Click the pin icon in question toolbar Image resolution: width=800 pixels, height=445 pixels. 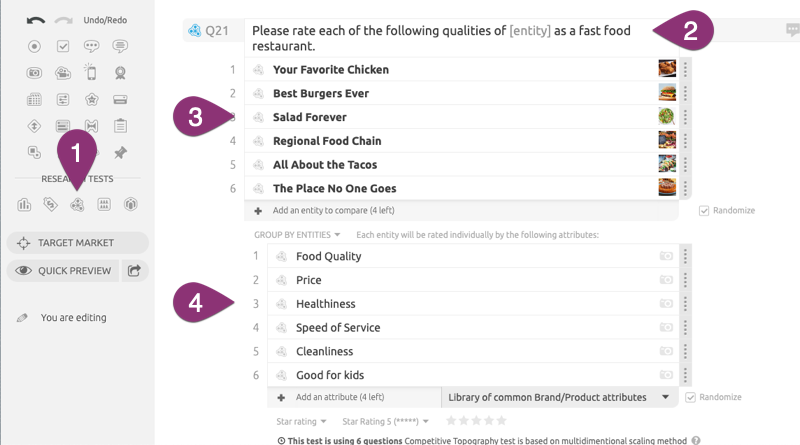(120, 153)
